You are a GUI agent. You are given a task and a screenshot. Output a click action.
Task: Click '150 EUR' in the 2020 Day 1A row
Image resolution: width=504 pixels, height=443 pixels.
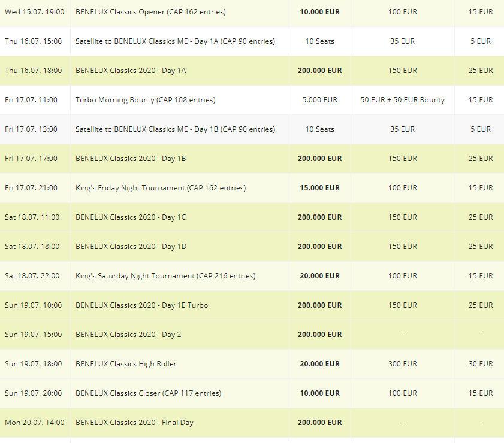click(x=403, y=71)
